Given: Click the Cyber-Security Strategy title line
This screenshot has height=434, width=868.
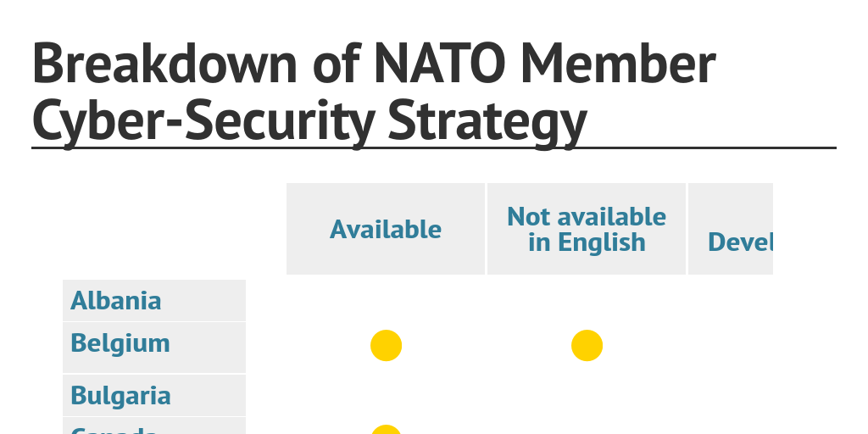Looking at the screenshot, I should (x=309, y=120).
